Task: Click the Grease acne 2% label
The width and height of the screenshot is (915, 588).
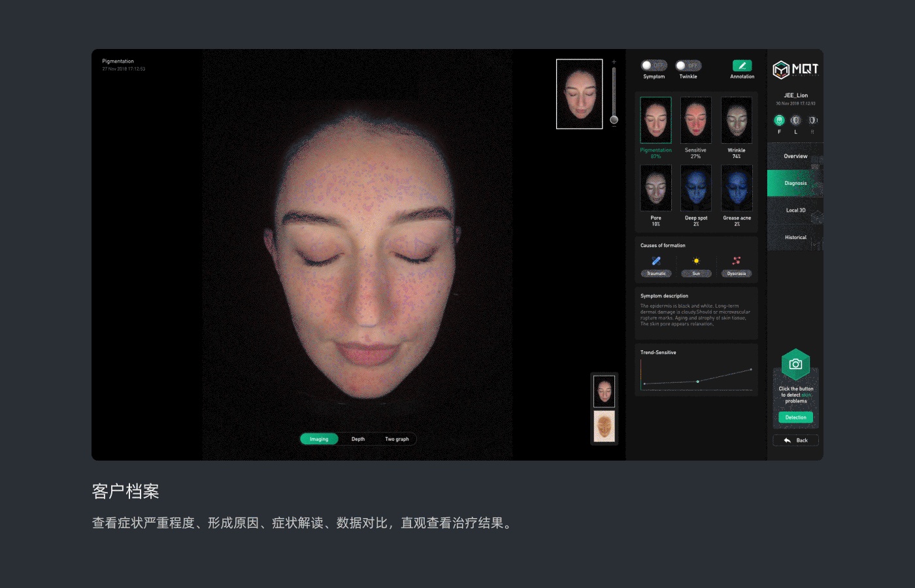Action: click(x=737, y=221)
